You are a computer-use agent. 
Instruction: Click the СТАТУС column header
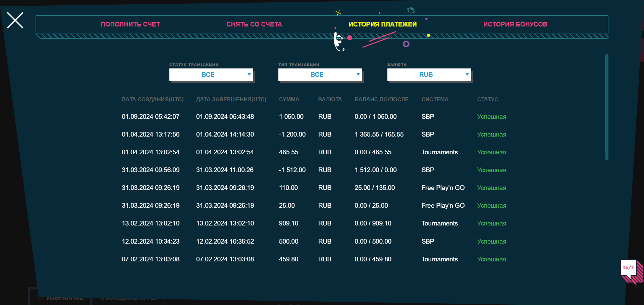488,99
